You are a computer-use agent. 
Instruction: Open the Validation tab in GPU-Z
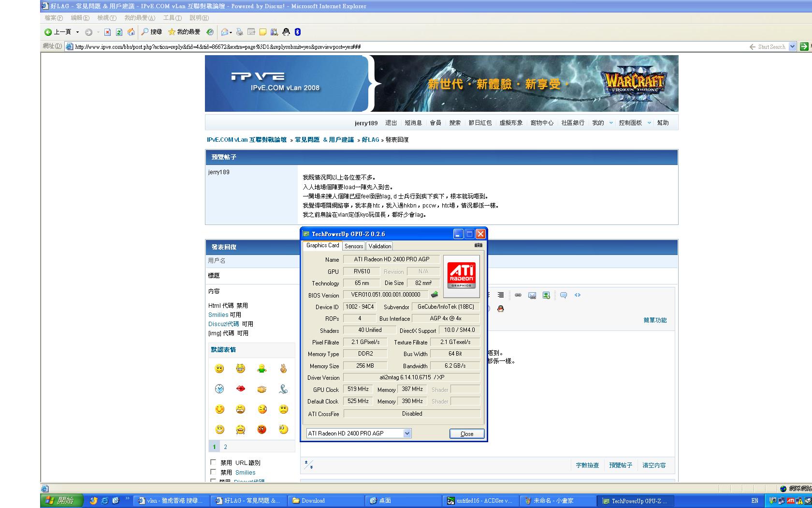coord(379,246)
